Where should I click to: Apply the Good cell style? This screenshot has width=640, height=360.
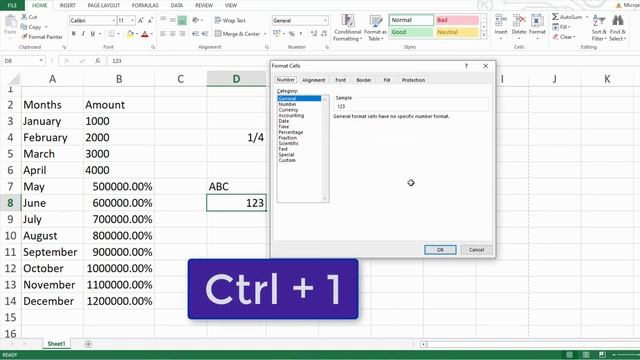(x=411, y=32)
